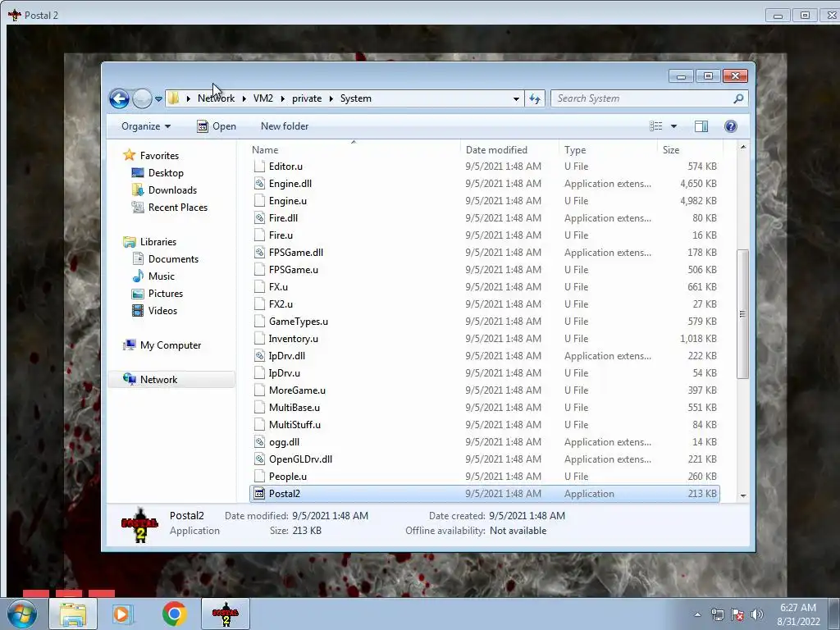Select Network in the address breadcrumb
Viewport: 840px width, 630px height.
click(x=216, y=98)
